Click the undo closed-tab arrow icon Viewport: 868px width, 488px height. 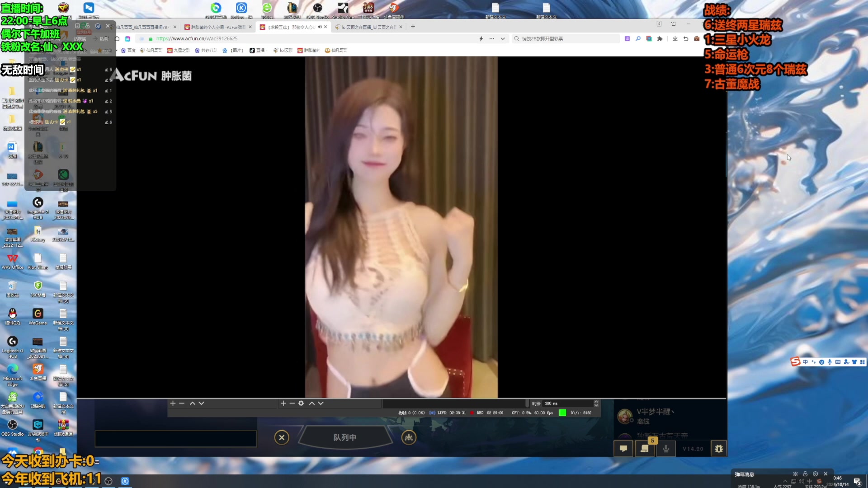coord(686,39)
